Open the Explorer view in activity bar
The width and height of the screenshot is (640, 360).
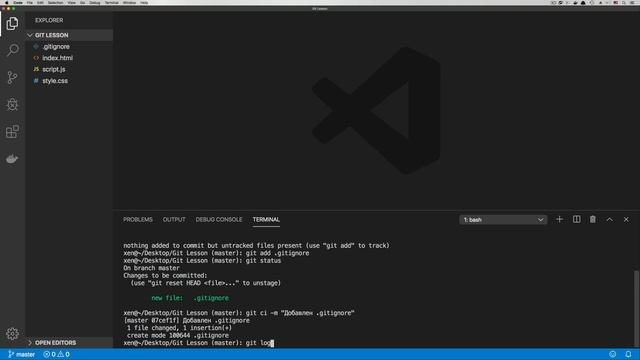(12, 24)
